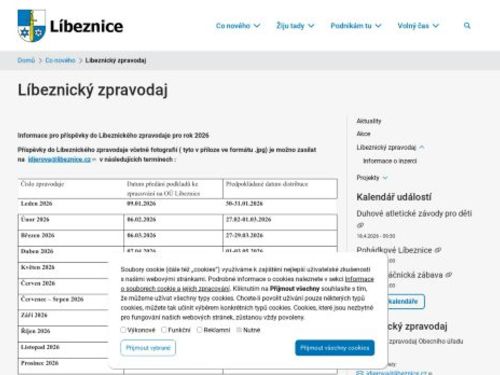Click Přijmout vybrané button
This screenshot has width=500, height=375.
[x=148, y=348]
